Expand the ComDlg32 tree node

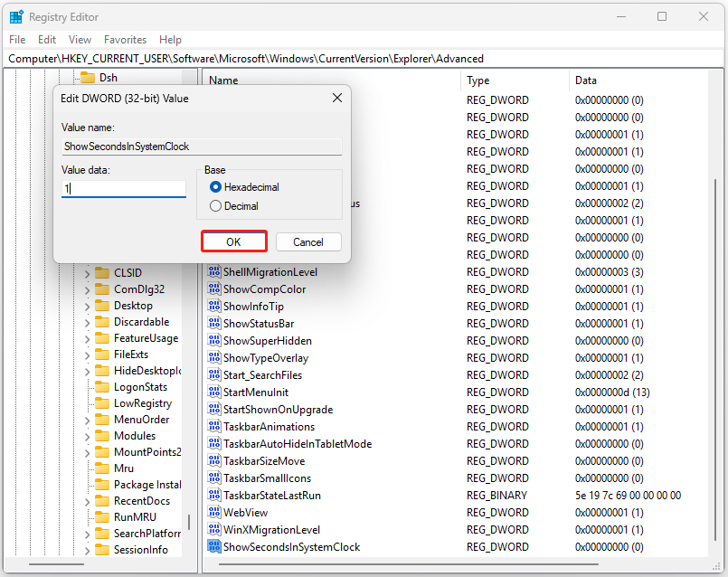point(86,288)
